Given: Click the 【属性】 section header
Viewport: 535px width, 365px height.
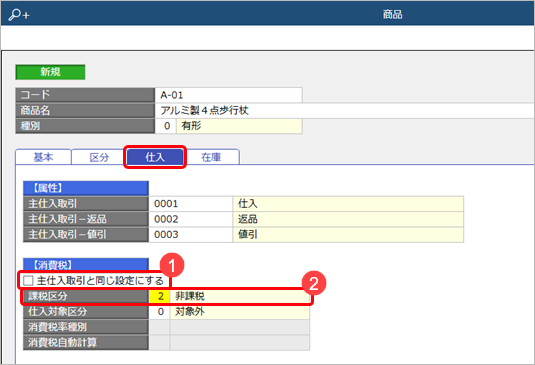Looking at the screenshot, I should tap(86, 188).
